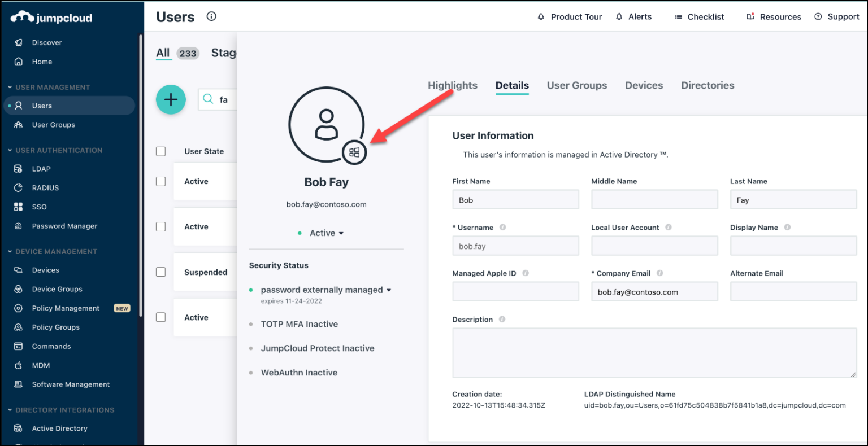Viewport: 868px width, 446px height.
Task: Open the Directories tab
Action: pyautogui.click(x=708, y=85)
